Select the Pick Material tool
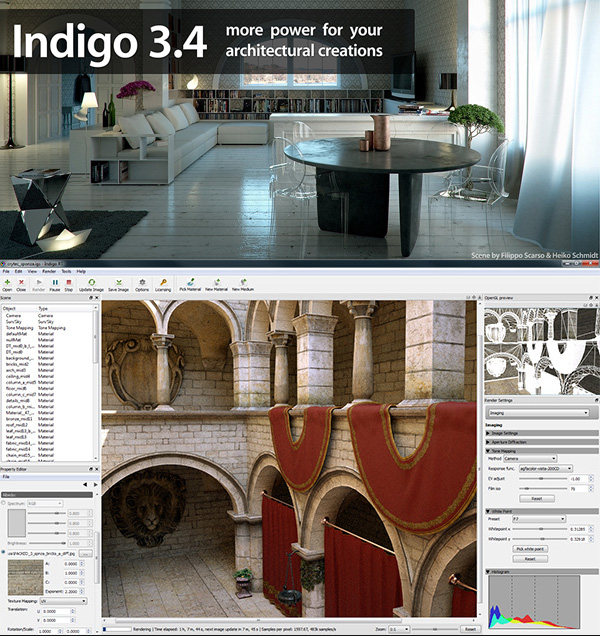Viewport: 600px width, 636px height. (x=190, y=284)
